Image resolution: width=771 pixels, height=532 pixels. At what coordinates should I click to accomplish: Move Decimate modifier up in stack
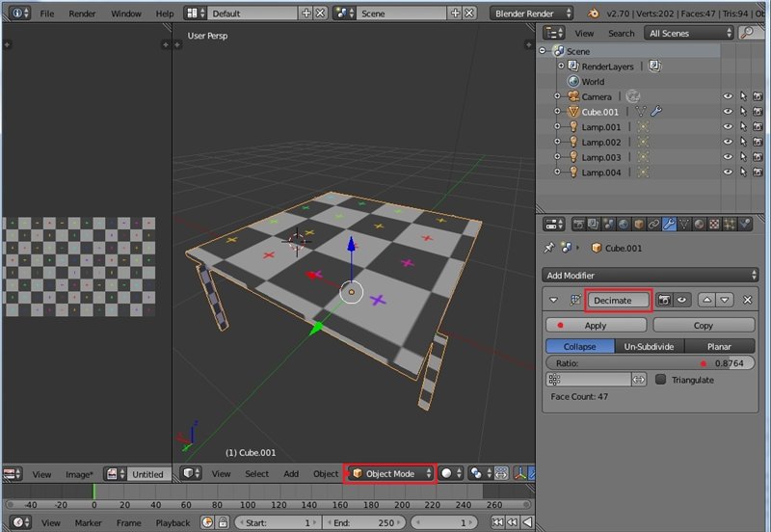point(706,301)
